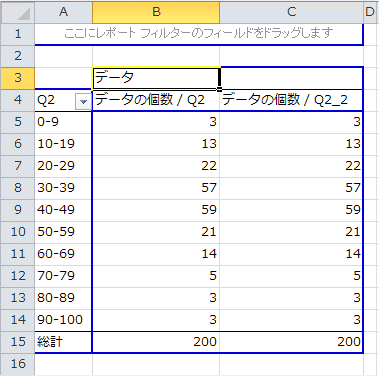This screenshot has height=376, width=379.
Task: Select the '0-9' row label
Action: pyautogui.click(x=63, y=122)
